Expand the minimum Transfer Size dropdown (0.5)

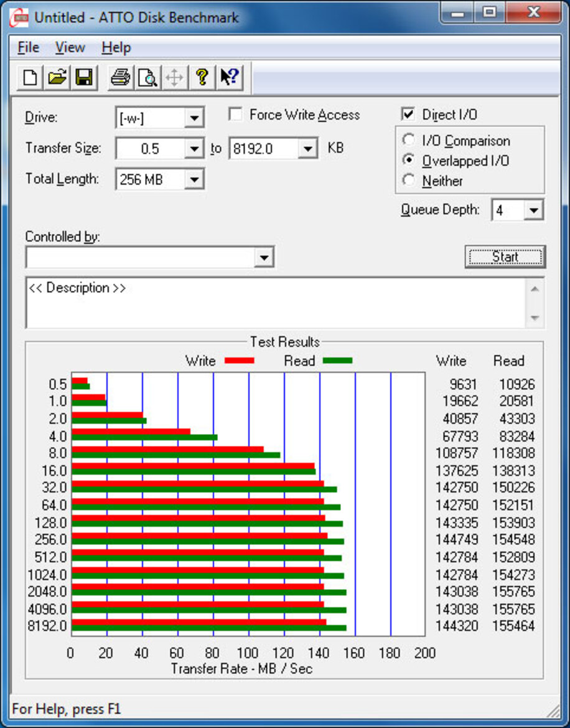(x=194, y=149)
